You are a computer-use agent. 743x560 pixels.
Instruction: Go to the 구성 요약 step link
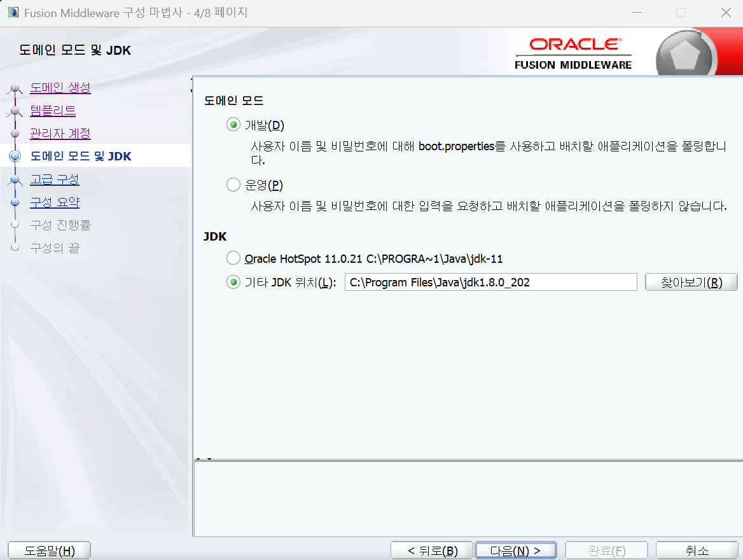pyautogui.click(x=55, y=202)
